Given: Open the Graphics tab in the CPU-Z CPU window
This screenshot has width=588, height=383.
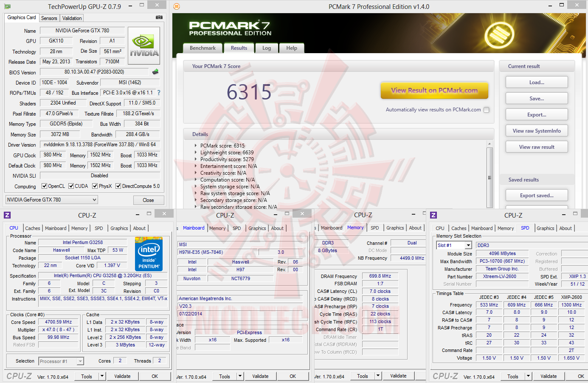Looking at the screenshot, I should pos(119,228).
